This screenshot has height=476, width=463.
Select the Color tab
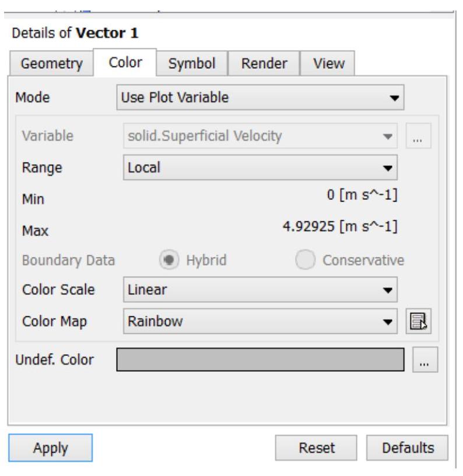(x=125, y=62)
